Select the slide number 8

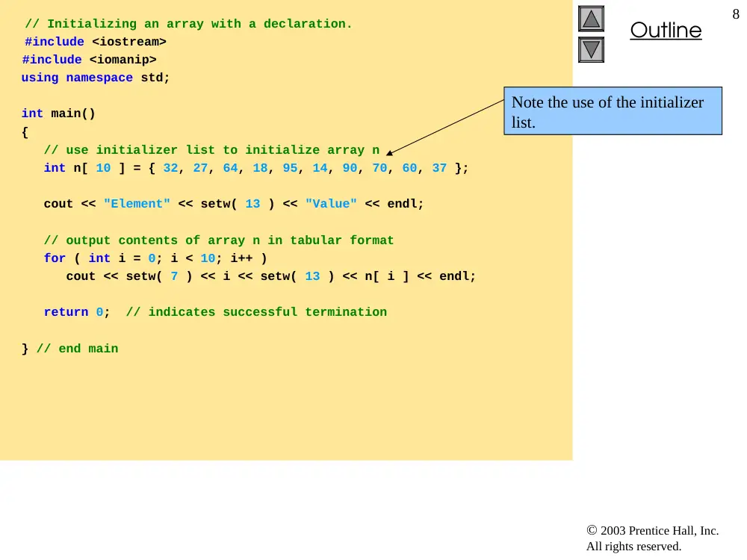(x=736, y=14)
